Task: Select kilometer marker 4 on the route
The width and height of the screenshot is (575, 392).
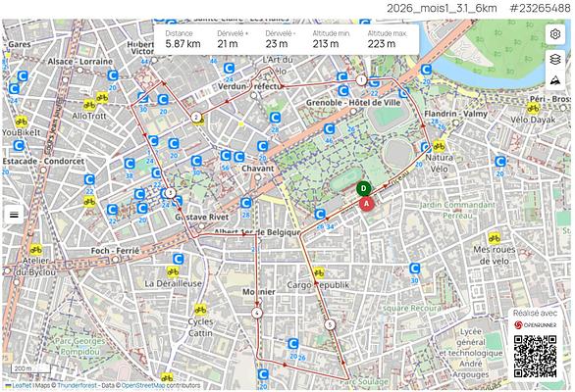Action: point(257,314)
